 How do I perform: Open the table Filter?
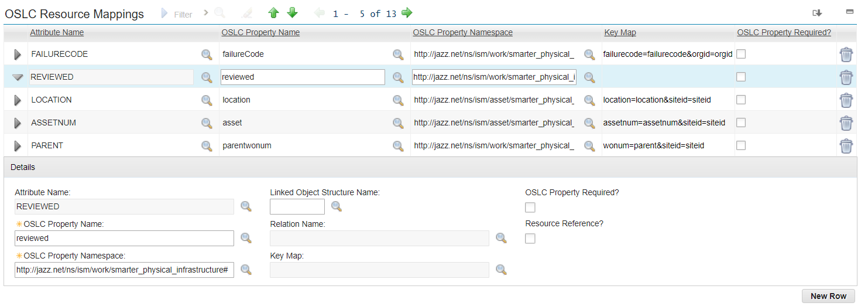177,14
